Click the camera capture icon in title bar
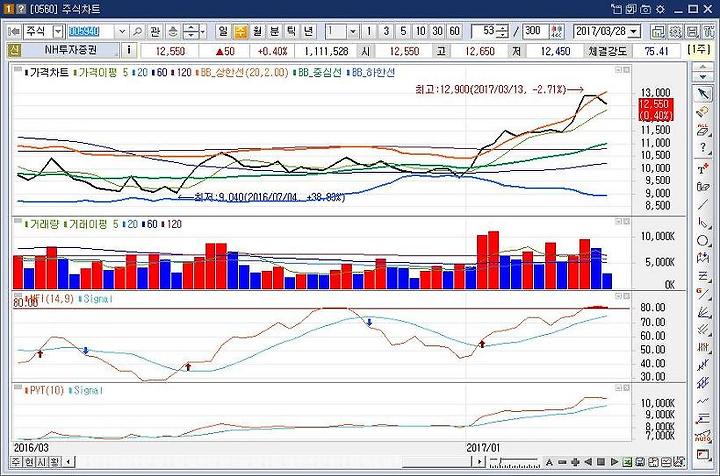This screenshot has height=476, width=720. pos(646,9)
